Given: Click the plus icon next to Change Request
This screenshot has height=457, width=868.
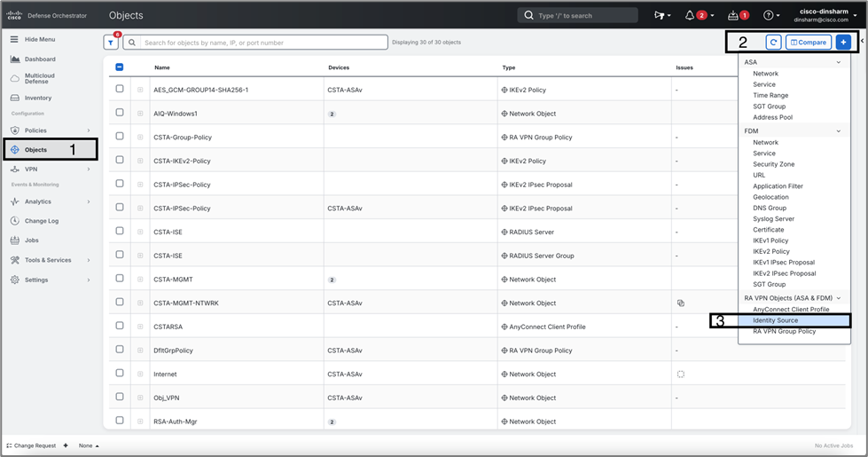Looking at the screenshot, I should [x=66, y=445].
